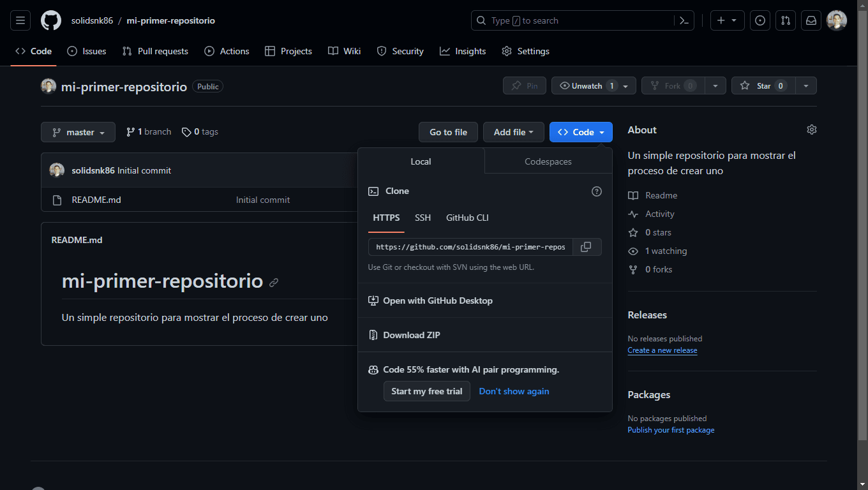Switch to the Codespaces tab
Image resolution: width=868 pixels, height=490 pixels.
(548, 161)
